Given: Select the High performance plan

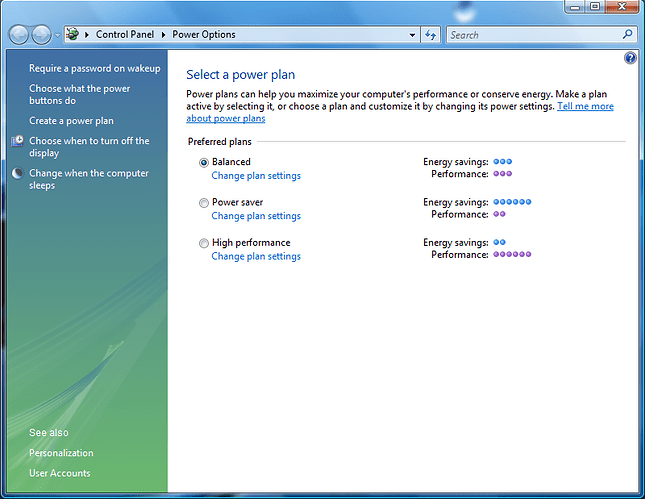Looking at the screenshot, I should [x=204, y=243].
